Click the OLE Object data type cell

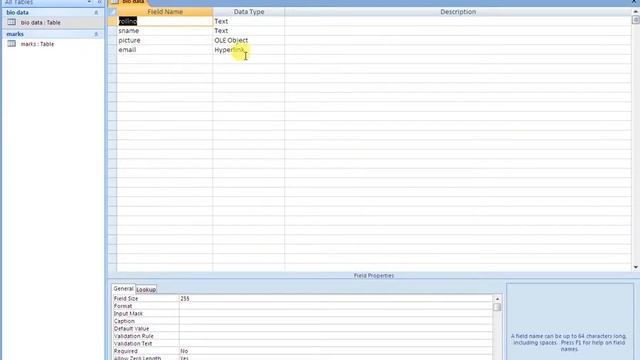click(248, 40)
